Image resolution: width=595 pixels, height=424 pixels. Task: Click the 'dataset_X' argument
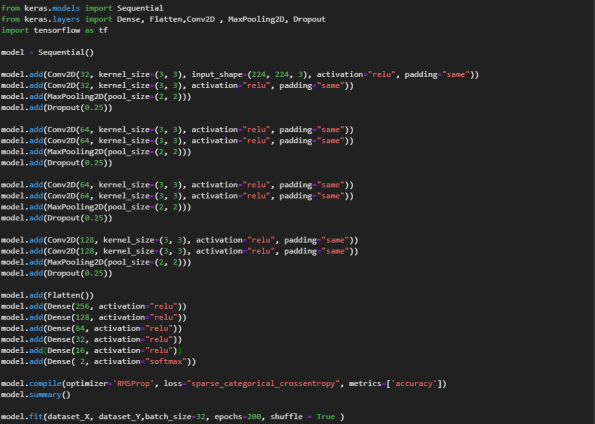click(68, 416)
